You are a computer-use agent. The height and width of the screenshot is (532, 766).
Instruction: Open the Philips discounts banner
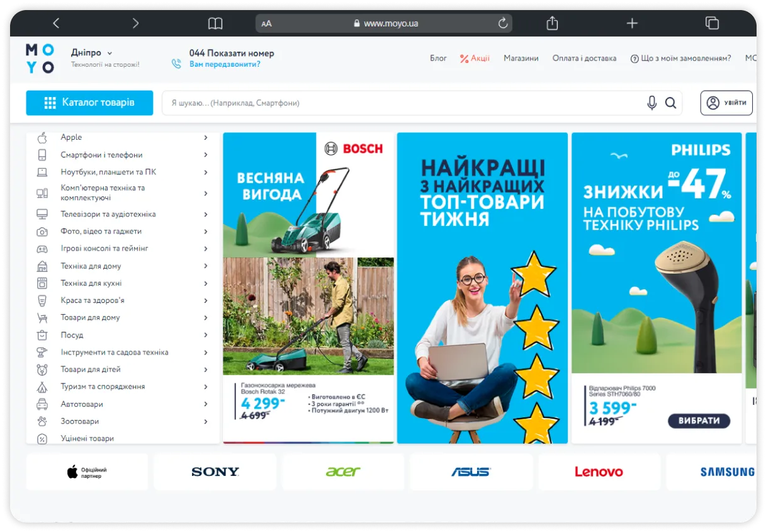pos(657,288)
